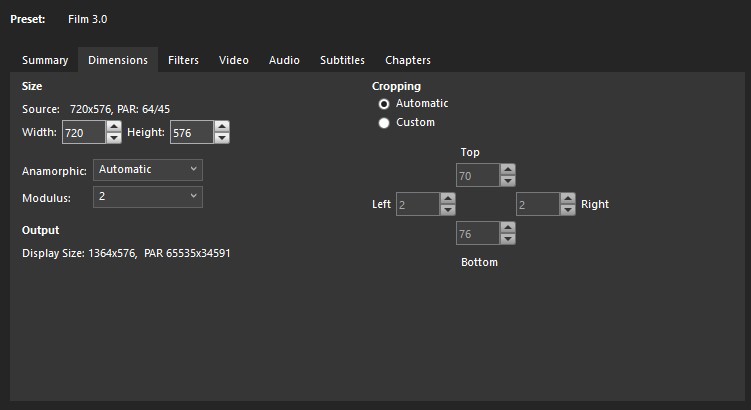Click the Cropping section heading
Image resolution: width=751 pixels, height=410 pixels.
397,86
